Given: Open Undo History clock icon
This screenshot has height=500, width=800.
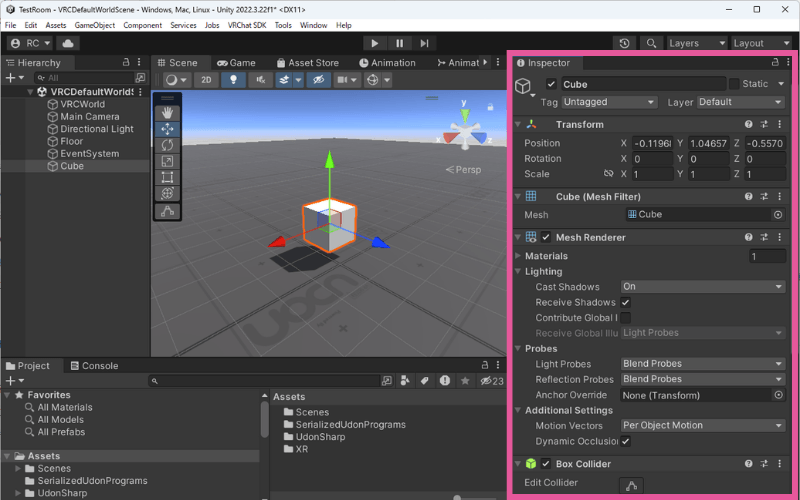Looking at the screenshot, I should point(624,43).
